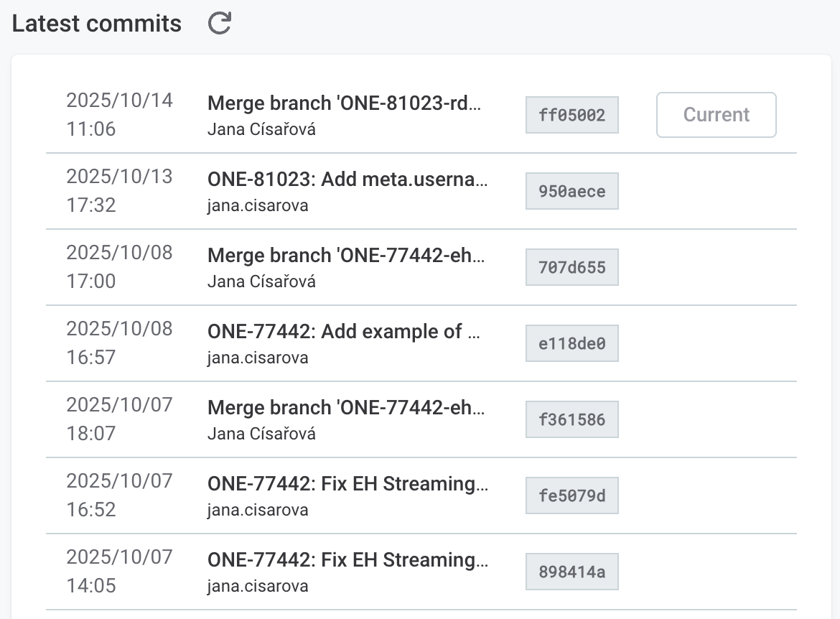Open commit hash fe5079d
The image size is (840, 619).
(x=571, y=495)
